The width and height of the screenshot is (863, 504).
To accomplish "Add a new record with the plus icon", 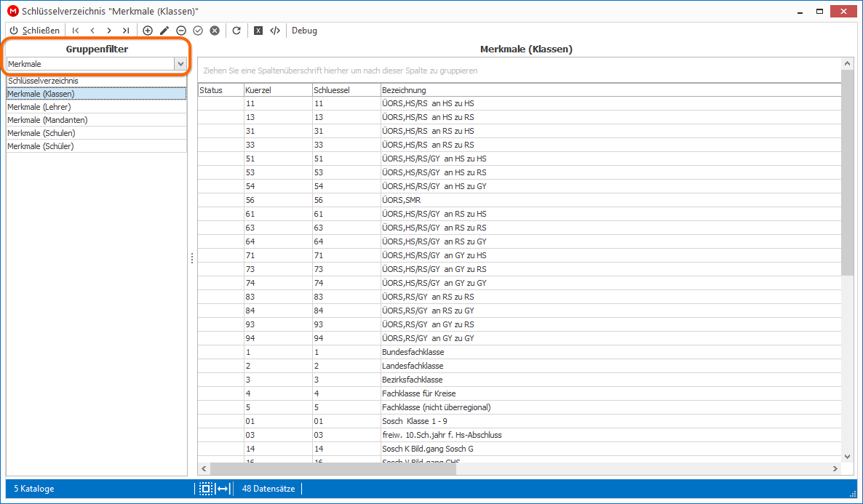I will pyautogui.click(x=148, y=31).
